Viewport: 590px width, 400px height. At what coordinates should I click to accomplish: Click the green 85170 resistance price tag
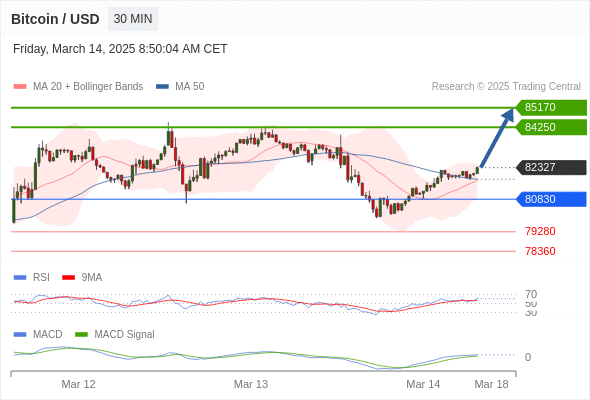551,107
